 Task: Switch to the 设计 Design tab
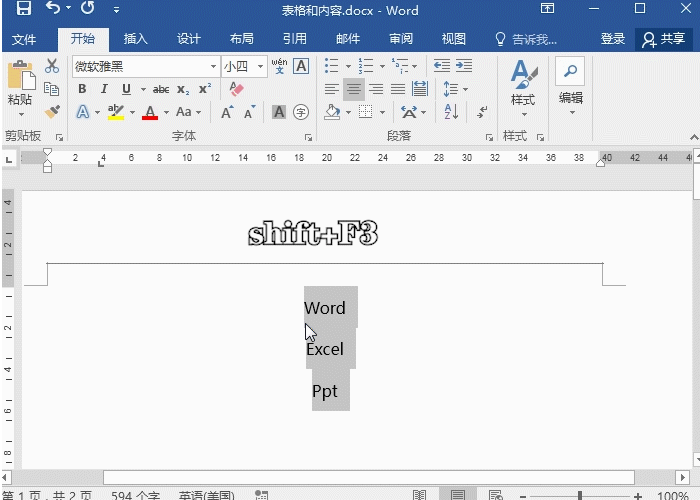coord(189,39)
